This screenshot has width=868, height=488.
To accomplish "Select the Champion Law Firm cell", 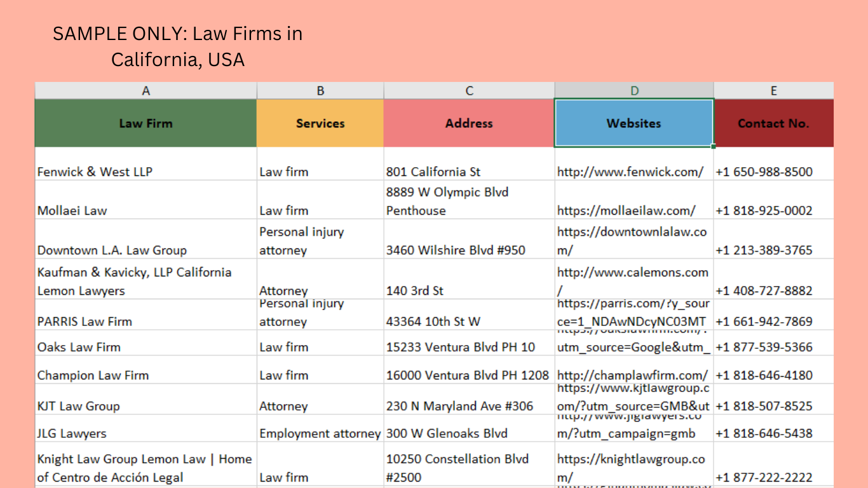I will click(146, 370).
